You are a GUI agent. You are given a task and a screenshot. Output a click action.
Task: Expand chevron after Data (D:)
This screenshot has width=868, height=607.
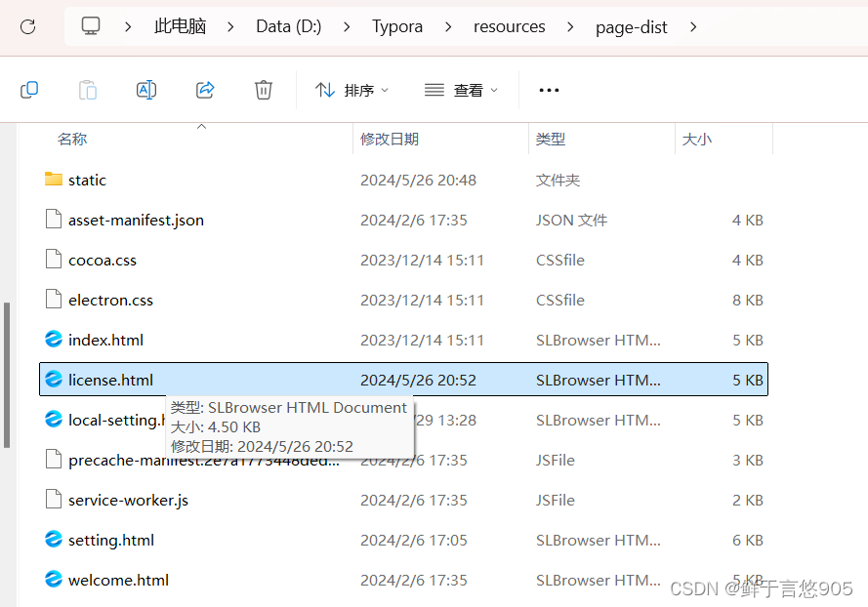click(347, 26)
